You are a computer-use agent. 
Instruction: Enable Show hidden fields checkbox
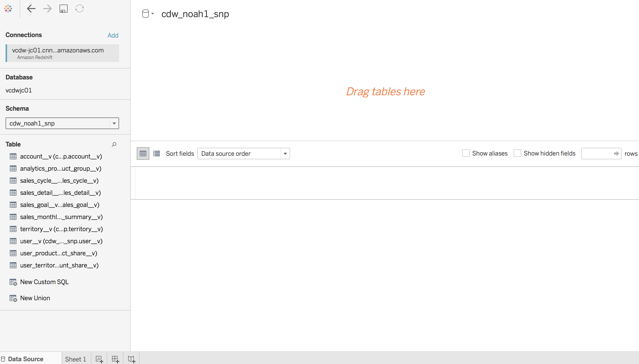(517, 153)
